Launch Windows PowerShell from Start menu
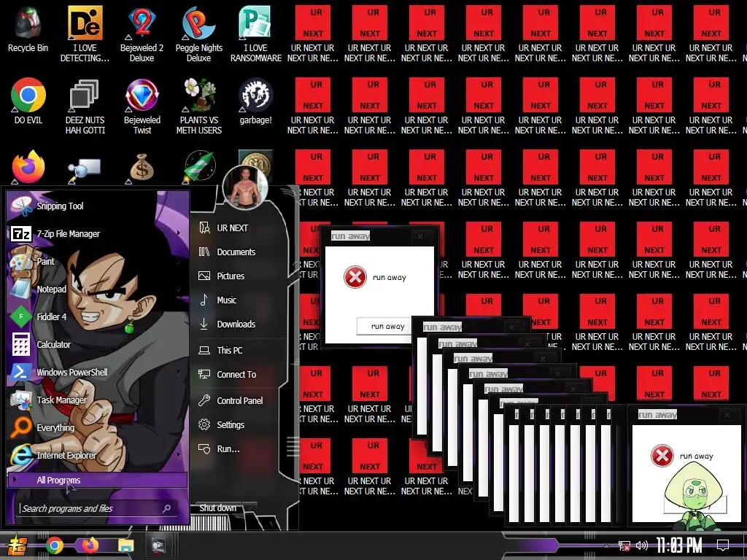This screenshot has height=560, width=747. click(x=97, y=372)
